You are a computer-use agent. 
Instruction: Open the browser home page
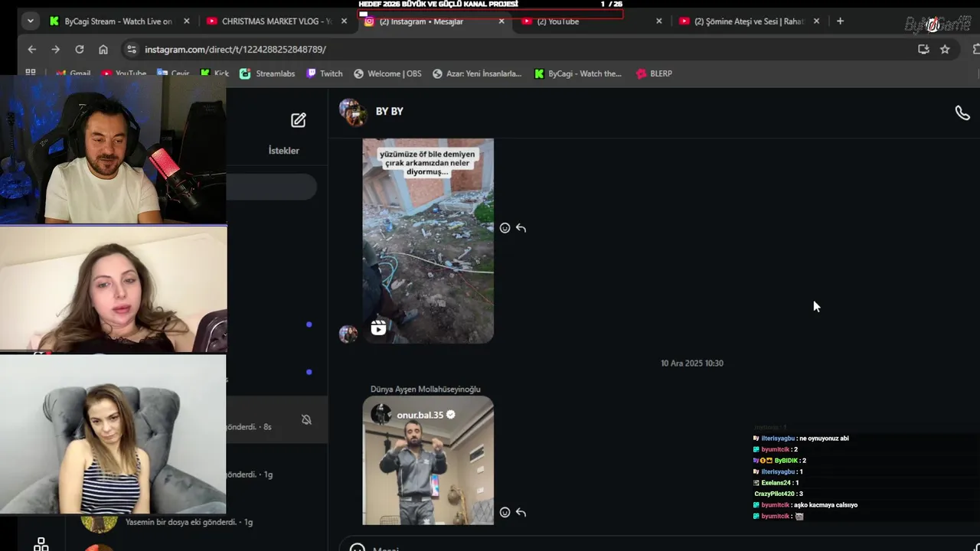click(x=103, y=49)
